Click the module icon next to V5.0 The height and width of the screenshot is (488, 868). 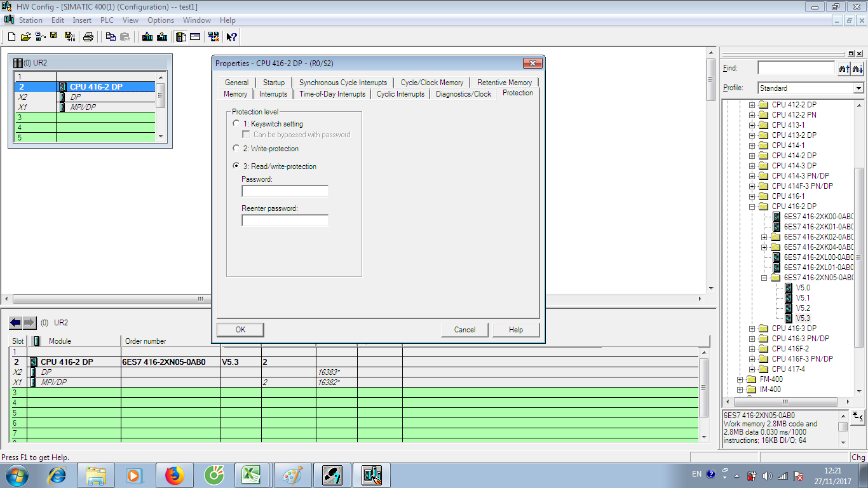click(789, 288)
